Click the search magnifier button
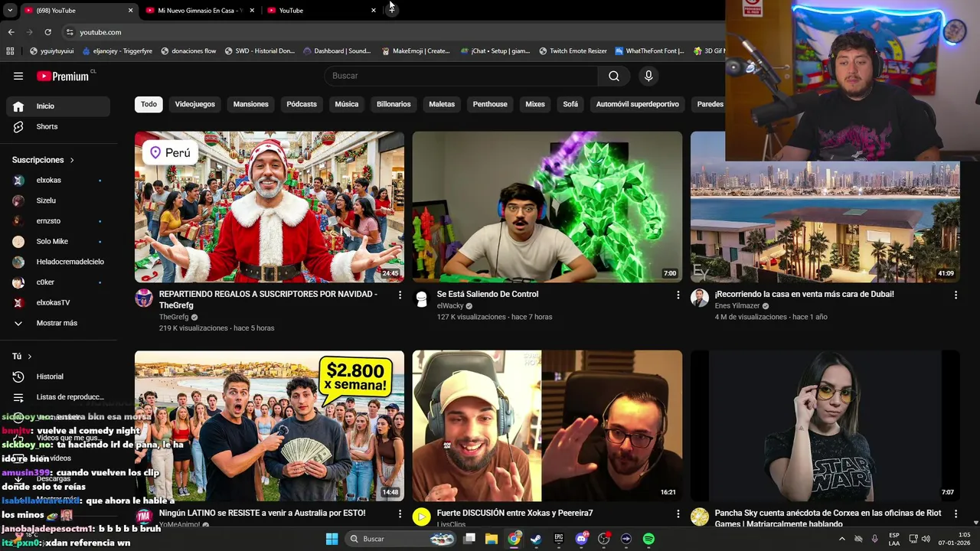Image resolution: width=980 pixels, height=551 pixels. click(614, 76)
